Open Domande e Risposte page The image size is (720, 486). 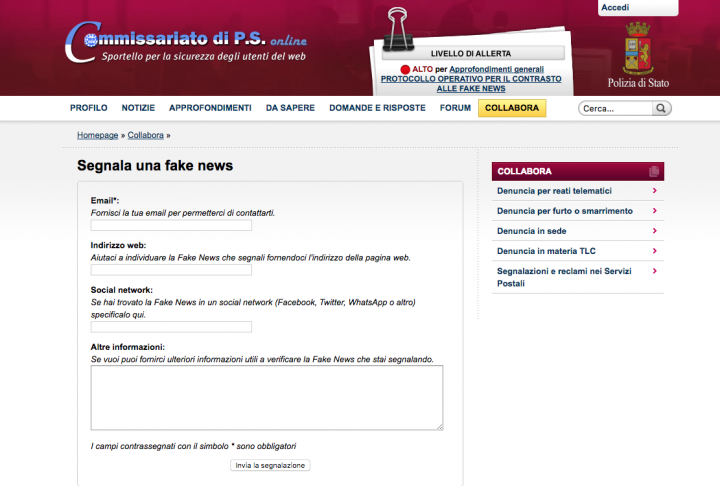[x=377, y=108]
